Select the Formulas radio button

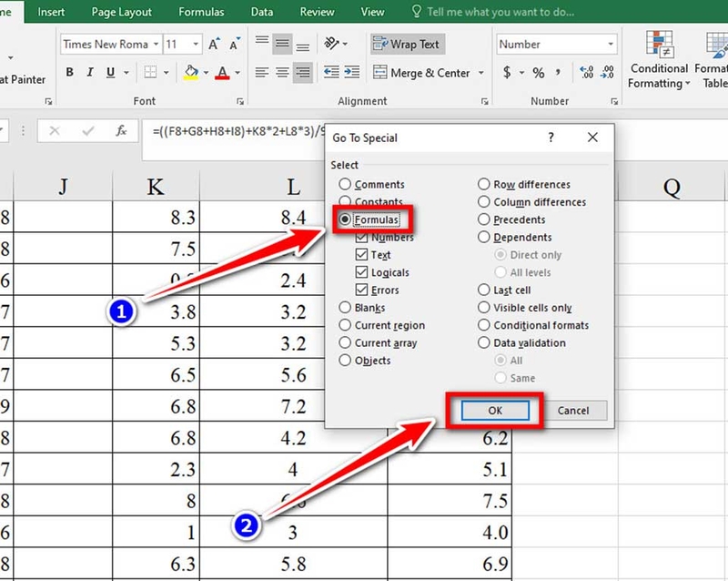pyautogui.click(x=347, y=219)
